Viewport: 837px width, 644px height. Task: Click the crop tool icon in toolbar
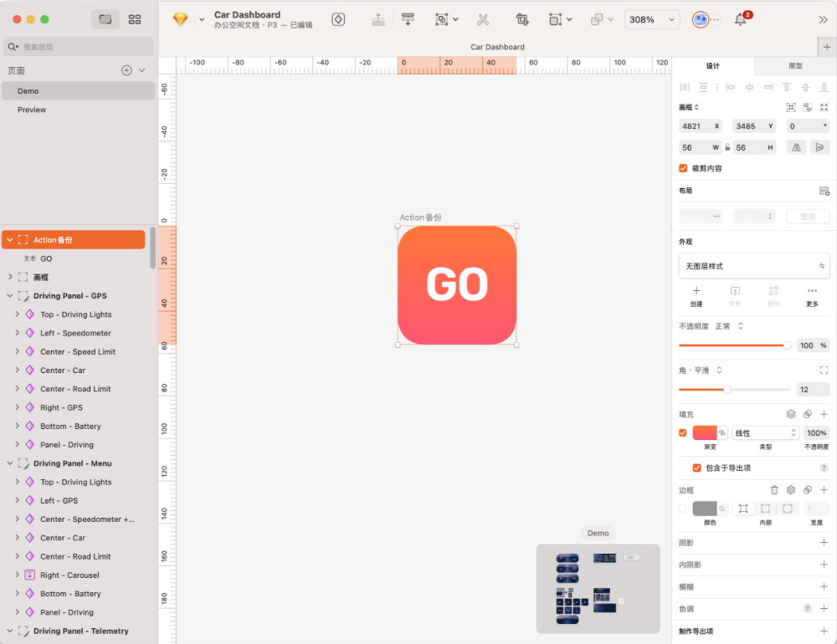[522, 19]
